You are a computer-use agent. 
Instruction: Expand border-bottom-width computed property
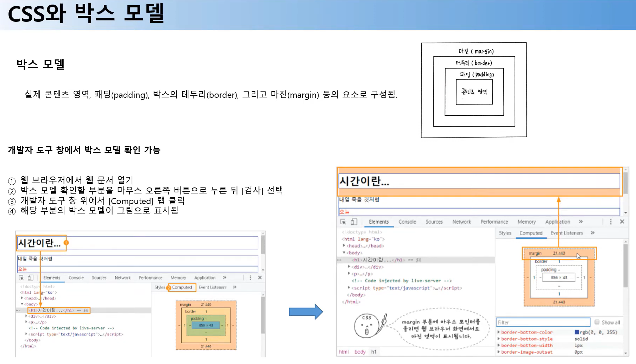click(499, 345)
